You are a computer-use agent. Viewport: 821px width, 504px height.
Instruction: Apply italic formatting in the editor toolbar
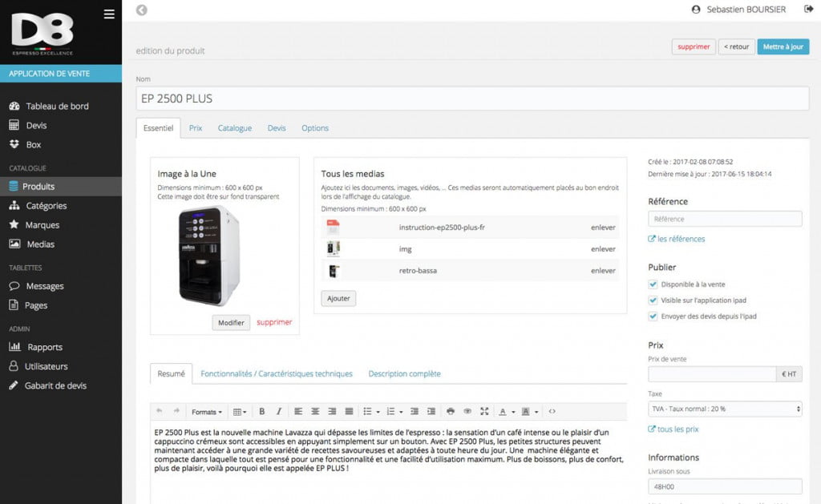[x=278, y=411]
